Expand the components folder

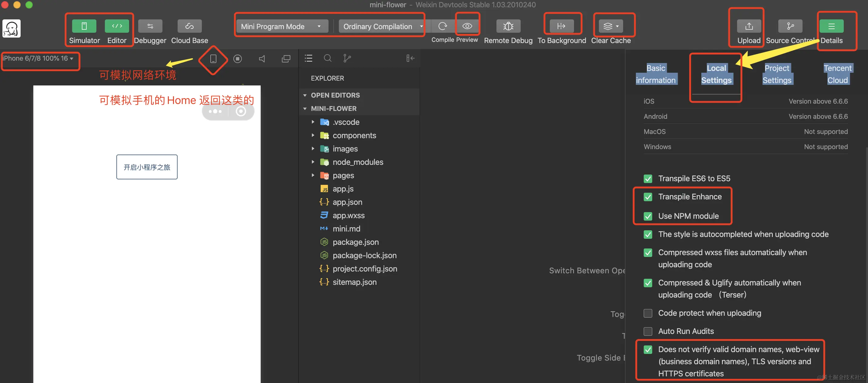(354, 135)
